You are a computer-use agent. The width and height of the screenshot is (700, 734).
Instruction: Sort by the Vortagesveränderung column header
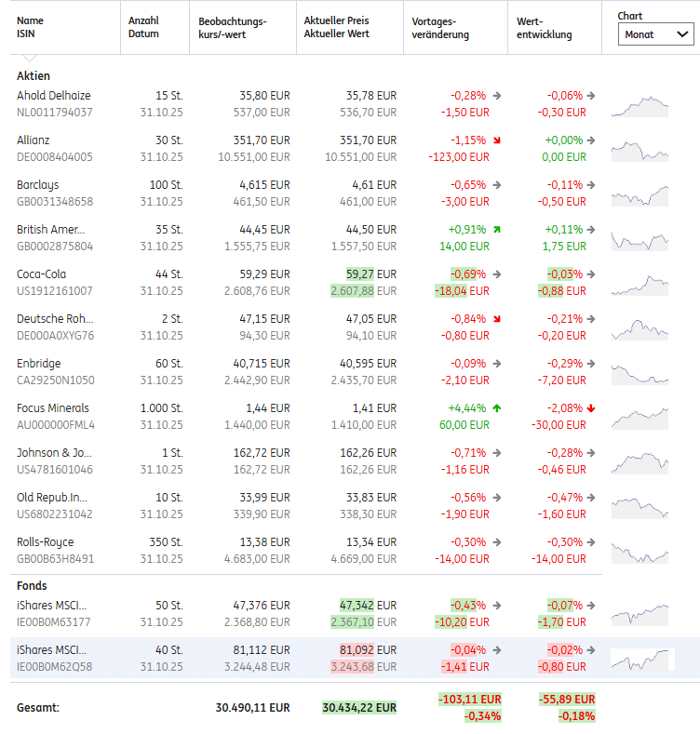click(440, 28)
